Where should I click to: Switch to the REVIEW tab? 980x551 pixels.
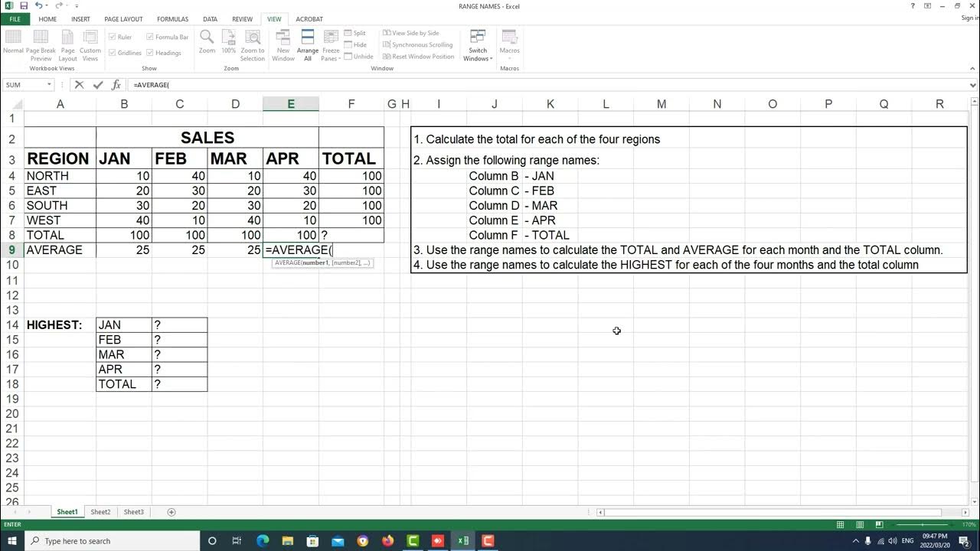(242, 19)
